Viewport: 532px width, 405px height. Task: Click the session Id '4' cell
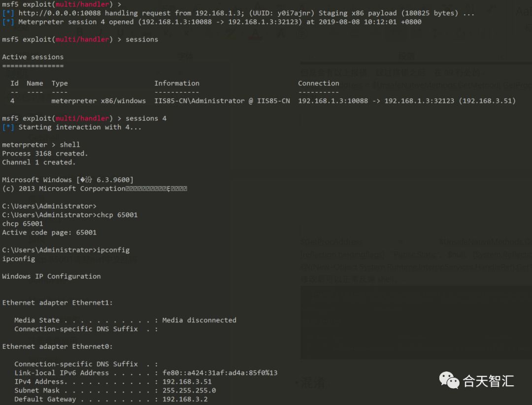tap(12, 101)
